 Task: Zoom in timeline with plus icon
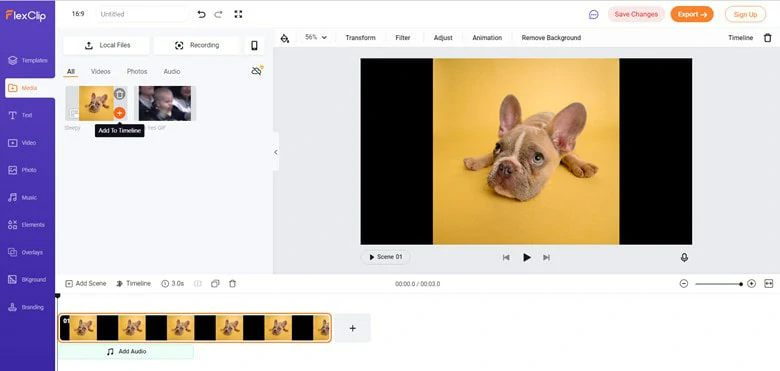(752, 283)
